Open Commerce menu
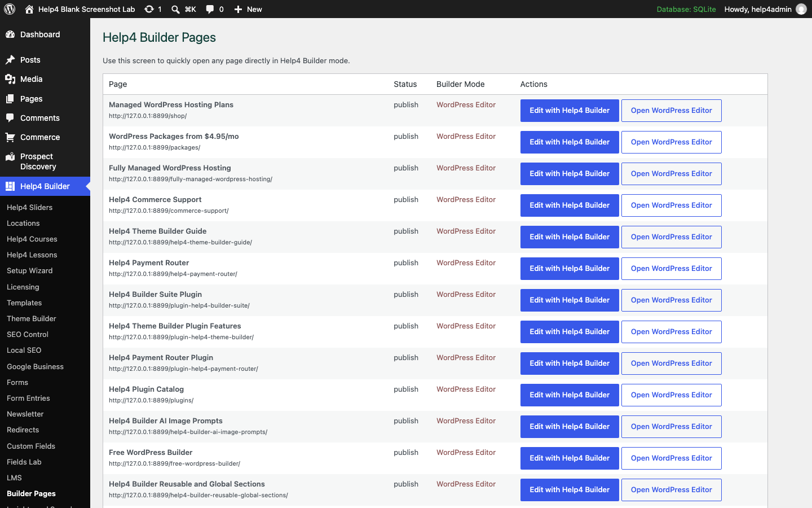This screenshot has width=812, height=508. click(x=45, y=137)
